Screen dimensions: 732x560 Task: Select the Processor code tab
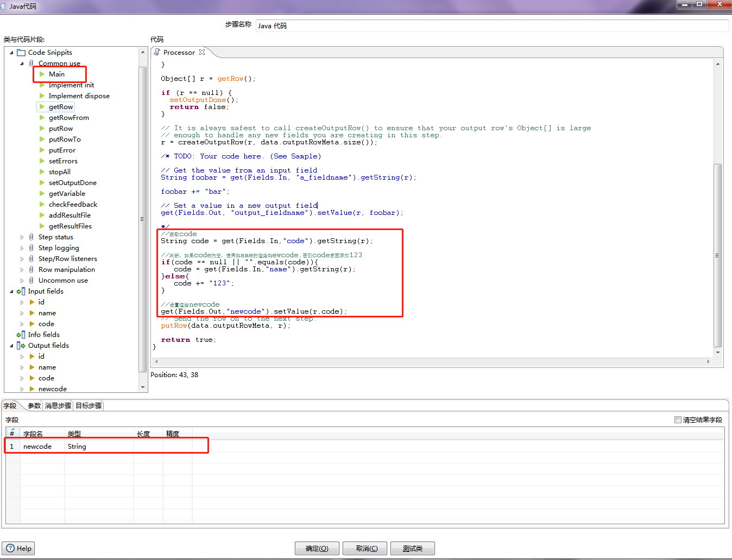pos(179,52)
